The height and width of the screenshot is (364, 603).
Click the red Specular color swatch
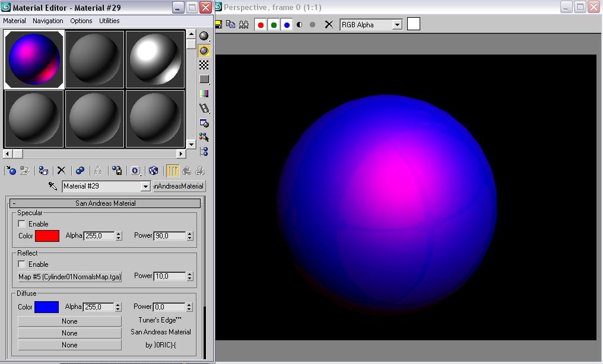point(47,236)
